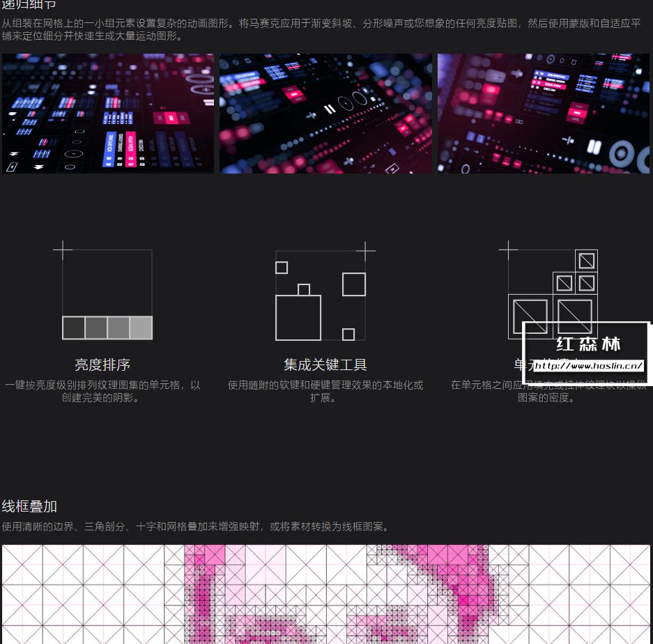
Task: Click the text '使用随附的软键和硬键管理效果的本地化或'
Action: (325, 385)
